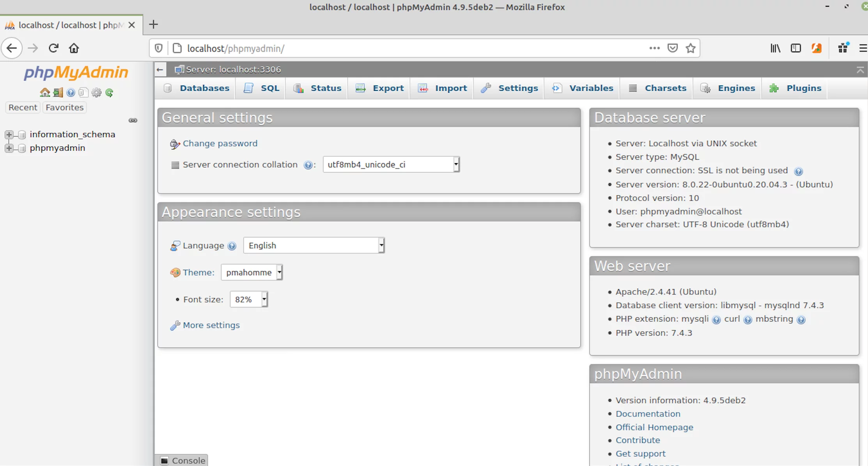Toggle the Firefox sidebar view icon

click(795, 48)
